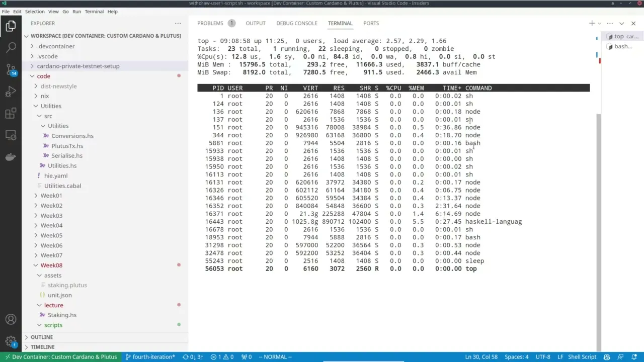Open the Search view in the activity bar

click(x=11, y=48)
